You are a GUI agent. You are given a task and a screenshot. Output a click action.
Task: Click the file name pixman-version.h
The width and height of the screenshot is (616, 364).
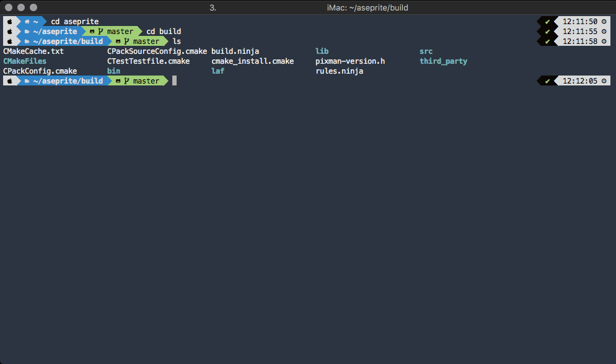[350, 61]
